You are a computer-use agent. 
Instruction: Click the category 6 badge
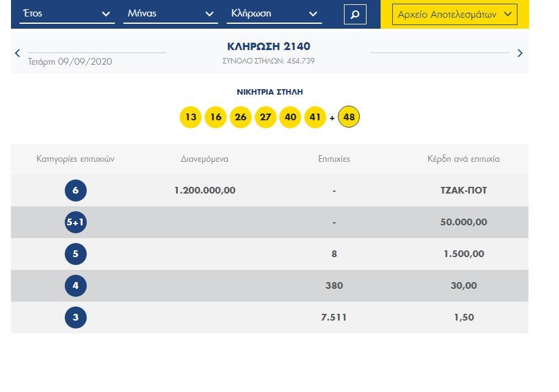point(76,191)
